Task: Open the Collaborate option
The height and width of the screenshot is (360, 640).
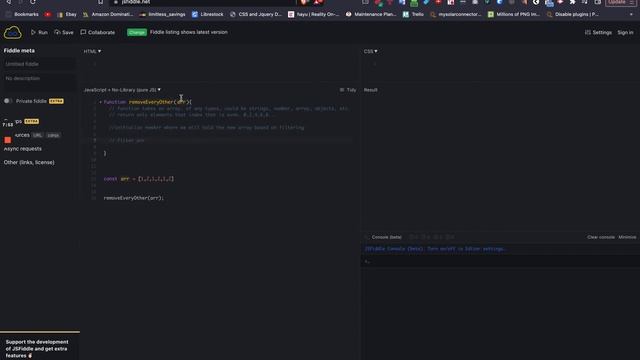Action: click(98, 32)
